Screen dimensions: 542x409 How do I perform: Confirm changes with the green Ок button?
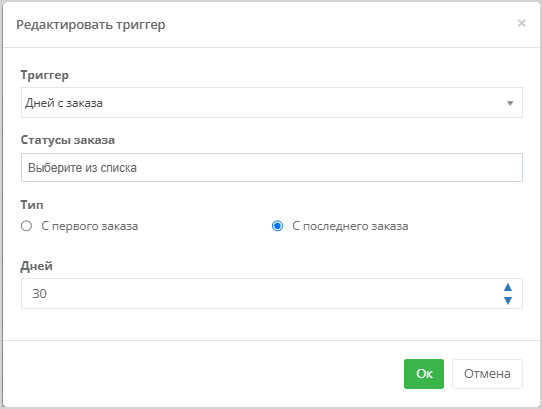pyautogui.click(x=424, y=374)
